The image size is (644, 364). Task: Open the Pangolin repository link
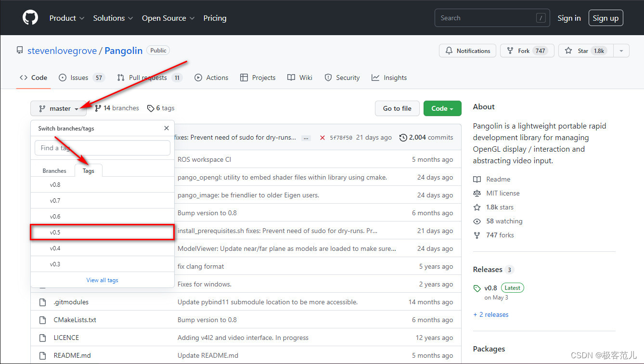click(124, 51)
